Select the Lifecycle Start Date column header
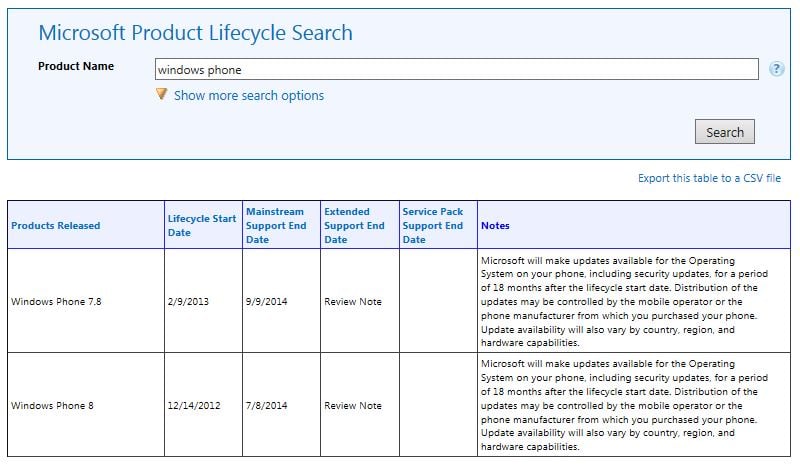This screenshot has height=466, width=800. tap(202, 226)
